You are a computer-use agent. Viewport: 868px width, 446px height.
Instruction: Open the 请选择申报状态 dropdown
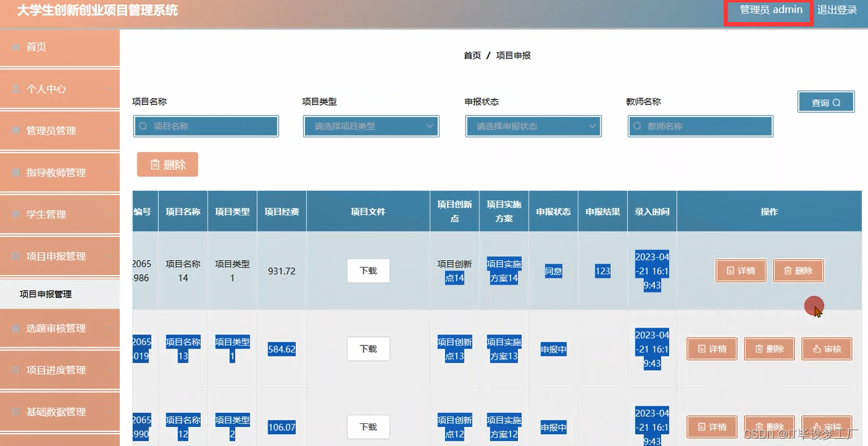coord(533,126)
